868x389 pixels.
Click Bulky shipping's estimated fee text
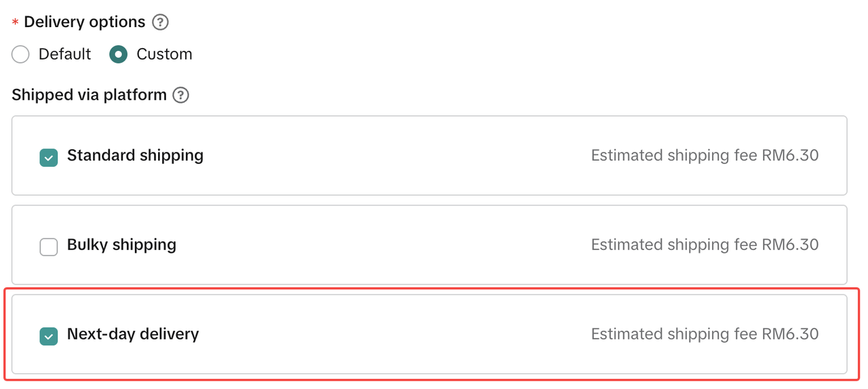tap(705, 245)
